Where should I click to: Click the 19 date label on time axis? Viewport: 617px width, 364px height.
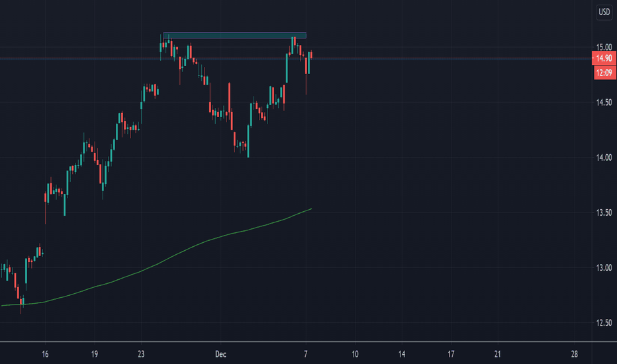pos(95,354)
